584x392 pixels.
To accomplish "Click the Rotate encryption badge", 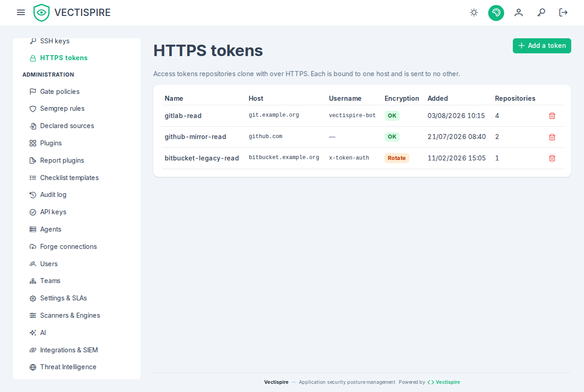I will point(397,158).
